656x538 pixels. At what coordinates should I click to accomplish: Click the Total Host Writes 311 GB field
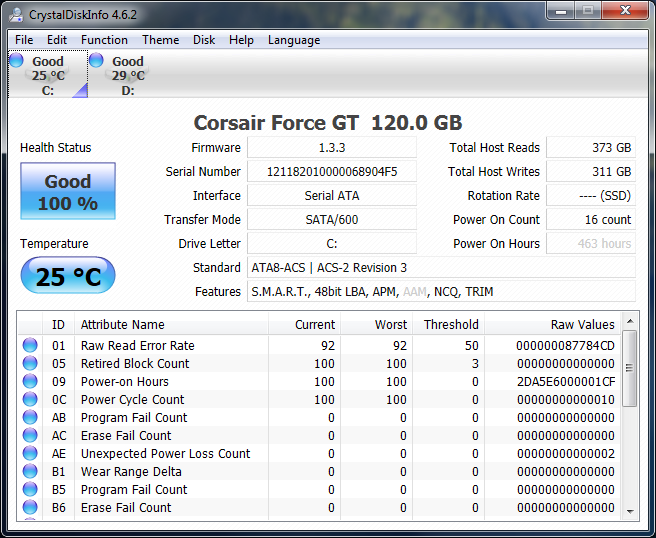pyautogui.click(x=591, y=172)
